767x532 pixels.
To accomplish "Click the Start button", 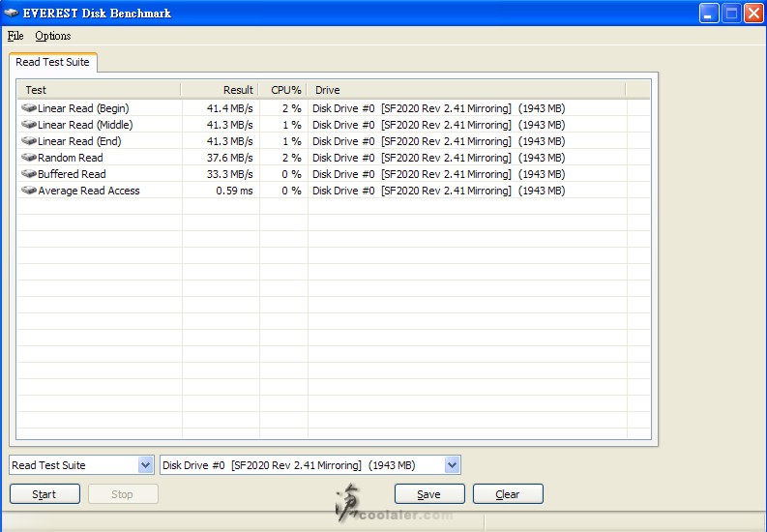I will 44,494.
